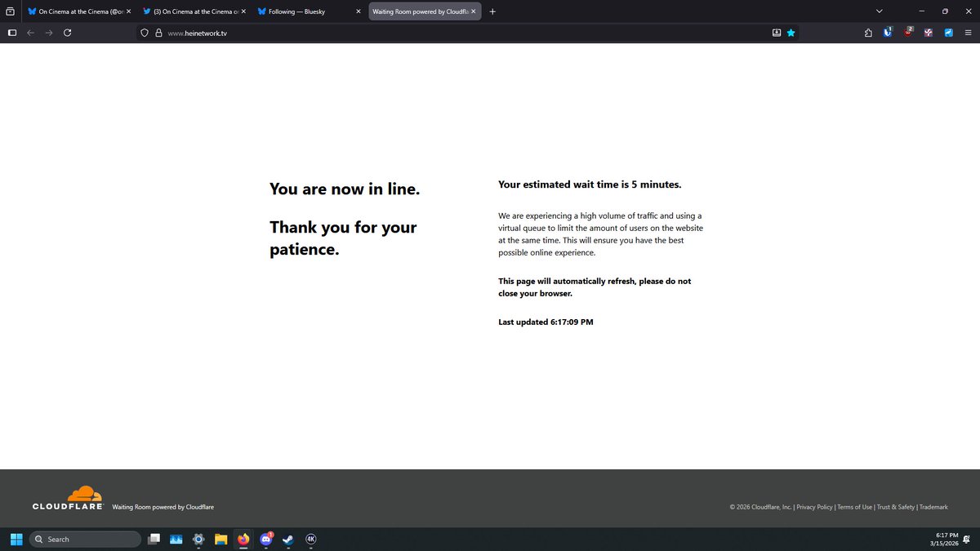This screenshot has height=551, width=980.
Task: Close the Following — Bluesky tab
Action: 358,11
